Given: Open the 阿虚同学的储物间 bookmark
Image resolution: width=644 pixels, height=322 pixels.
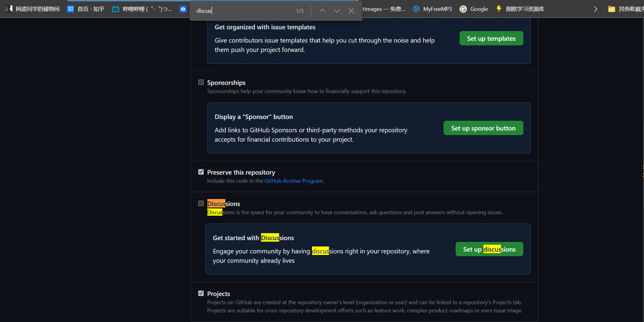Looking at the screenshot, I should point(32,9).
